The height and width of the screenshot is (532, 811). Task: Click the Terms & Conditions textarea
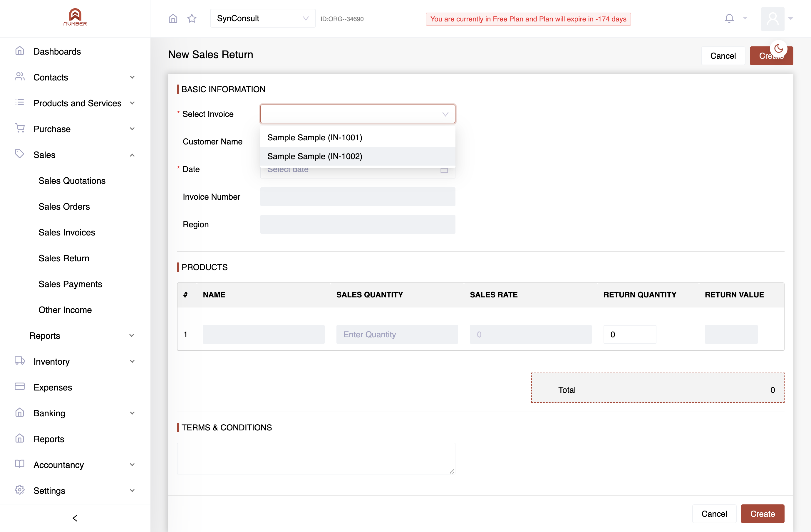(316, 459)
